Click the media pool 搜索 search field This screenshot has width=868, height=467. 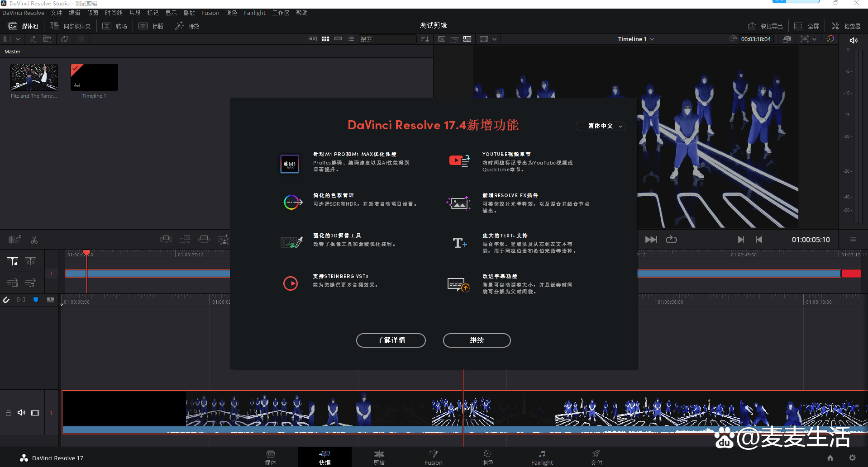pos(388,39)
